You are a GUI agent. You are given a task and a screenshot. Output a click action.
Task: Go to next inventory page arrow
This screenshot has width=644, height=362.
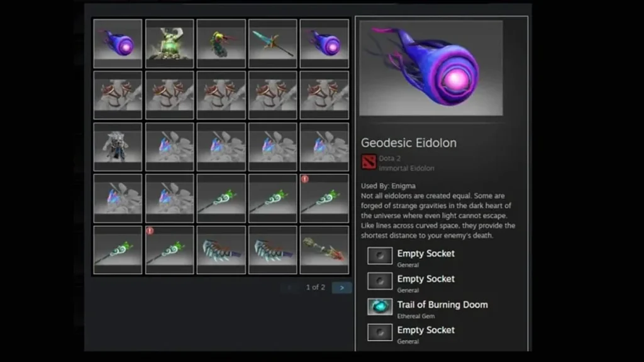[x=341, y=288]
